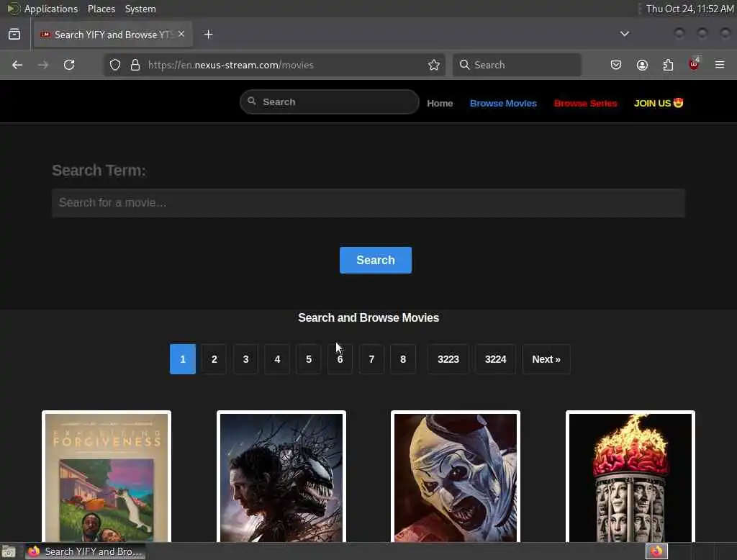Focus the Search for a movie field

368,203
